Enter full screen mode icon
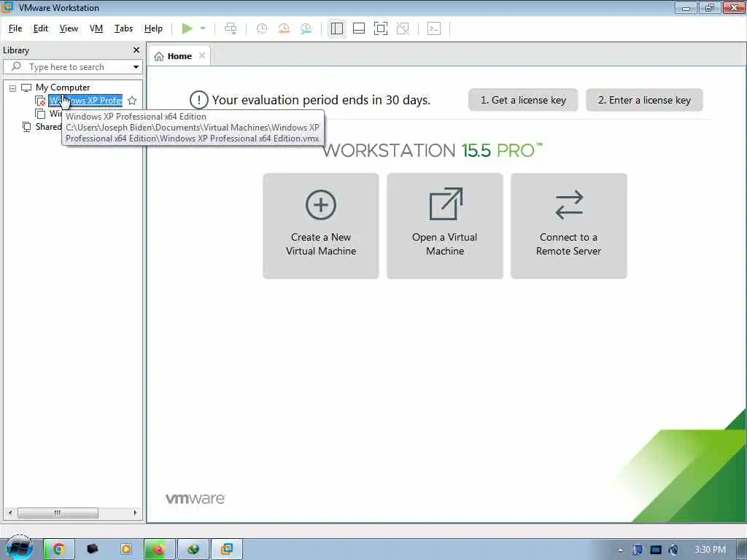Image resolution: width=747 pixels, height=560 pixels. point(381,28)
